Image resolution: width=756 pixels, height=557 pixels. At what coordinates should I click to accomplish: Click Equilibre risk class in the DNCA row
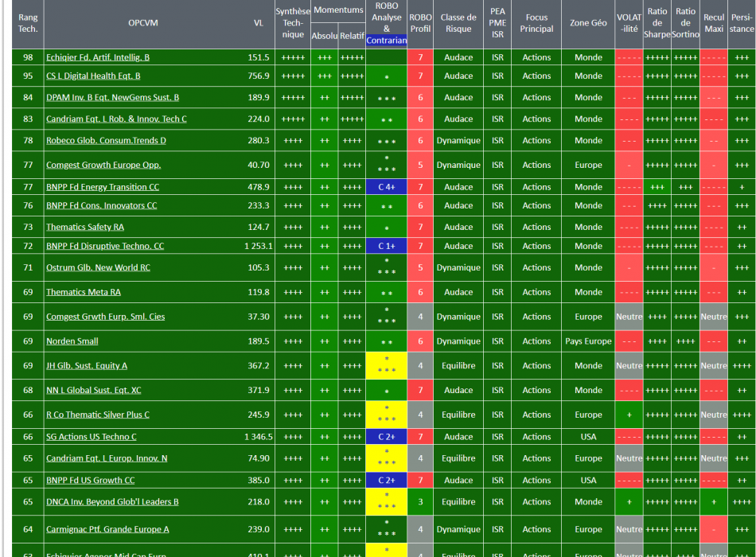[458, 502]
